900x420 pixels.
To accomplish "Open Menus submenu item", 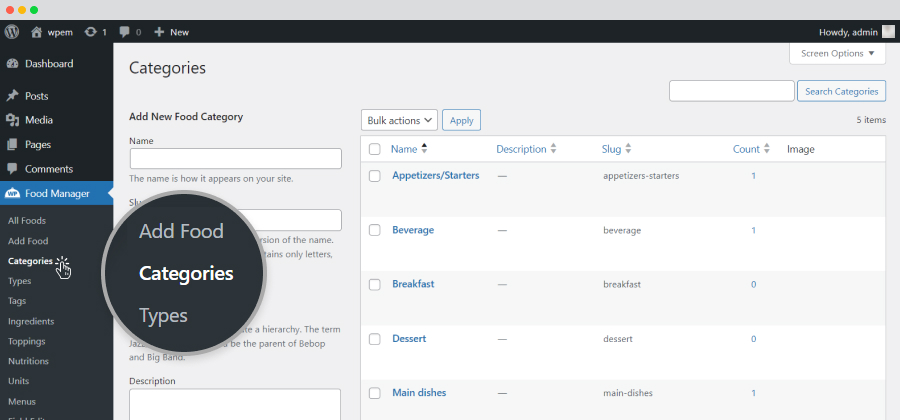I will coord(22,402).
